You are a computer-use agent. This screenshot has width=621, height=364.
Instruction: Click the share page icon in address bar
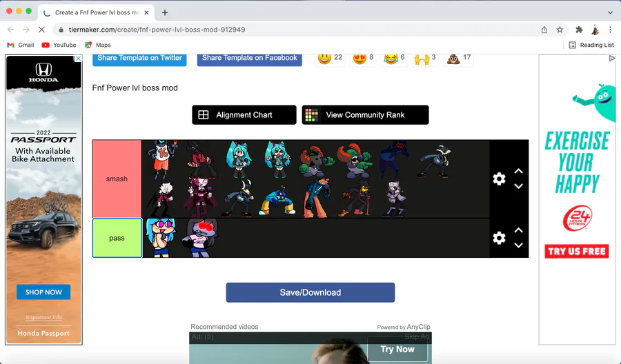[544, 30]
